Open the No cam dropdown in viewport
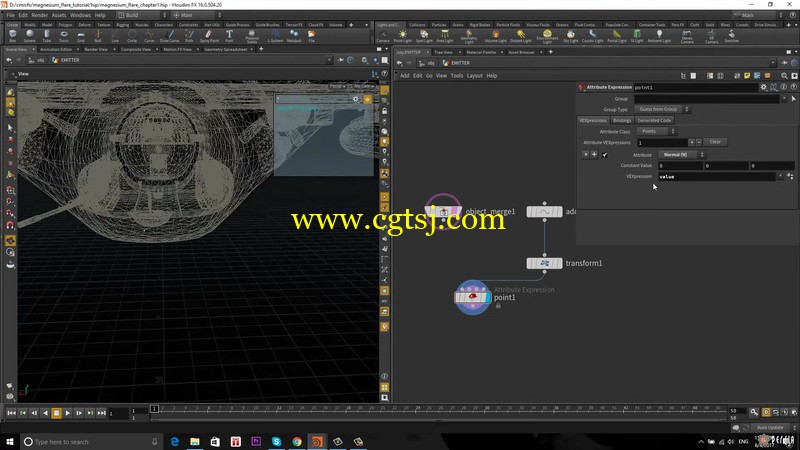The width and height of the screenshot is (800, 450). tap(363, 86)
